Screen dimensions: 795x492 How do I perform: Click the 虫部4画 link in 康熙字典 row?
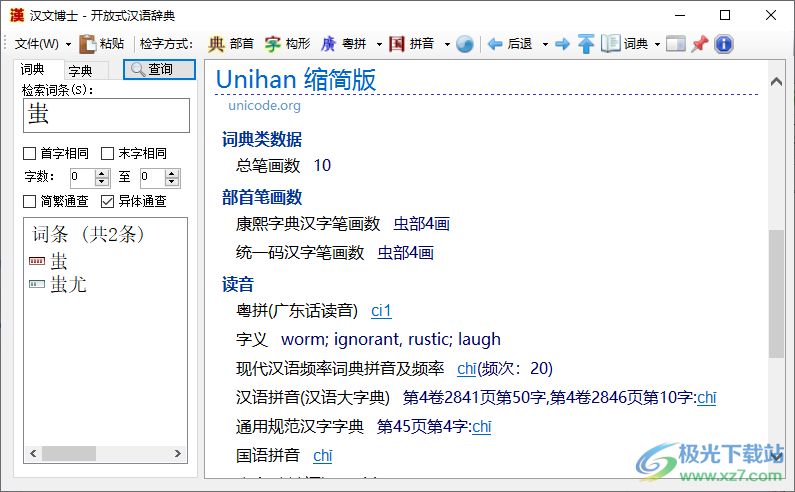[x=421, y=224]
